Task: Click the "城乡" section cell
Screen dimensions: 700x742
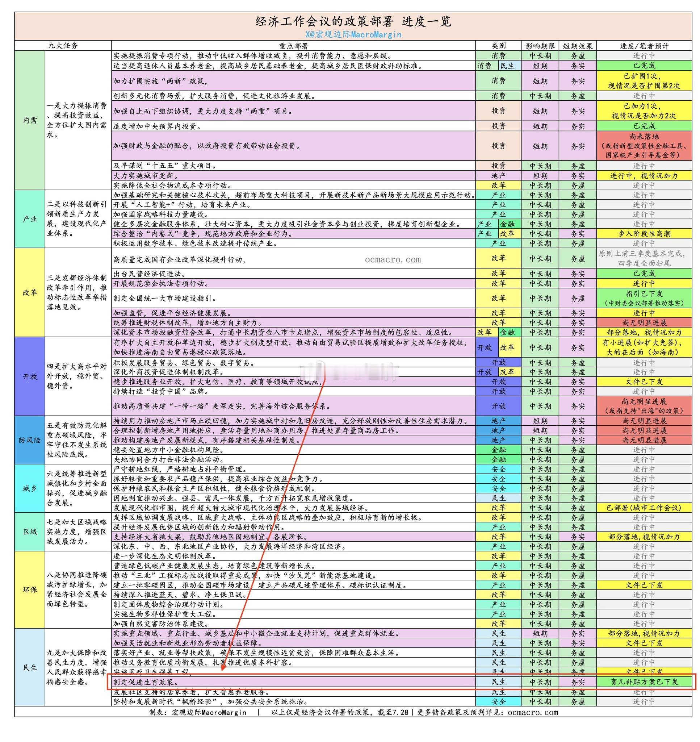Action: (30, 489)
